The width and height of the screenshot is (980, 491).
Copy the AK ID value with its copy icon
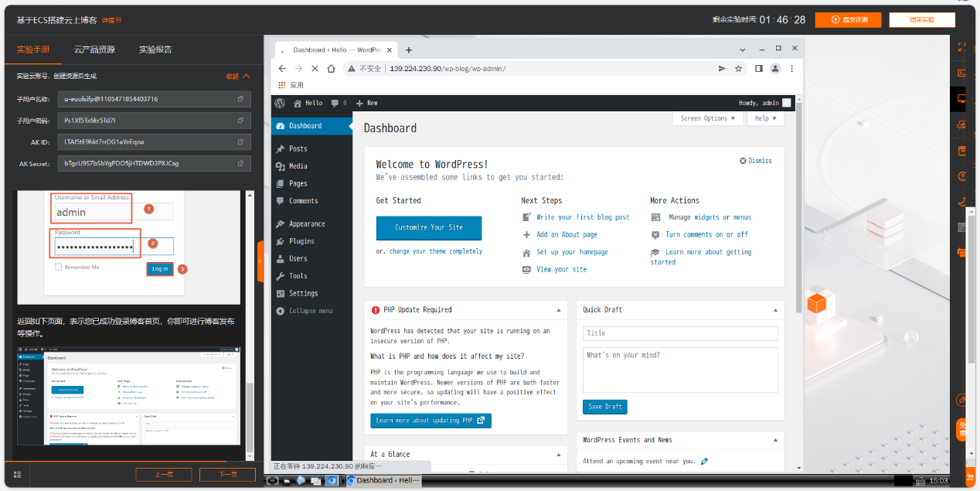tap(240, 142)
